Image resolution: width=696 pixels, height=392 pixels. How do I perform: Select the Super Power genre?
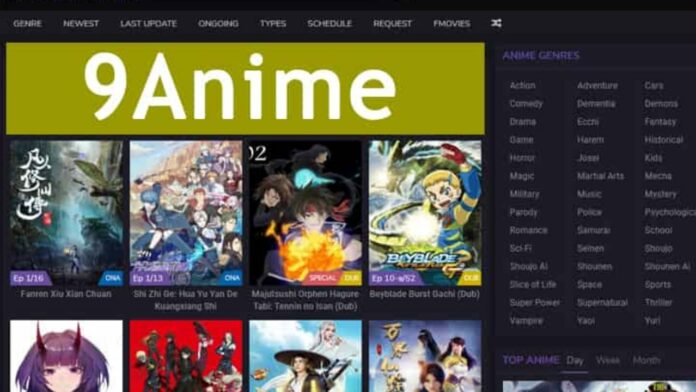point(534,303)
